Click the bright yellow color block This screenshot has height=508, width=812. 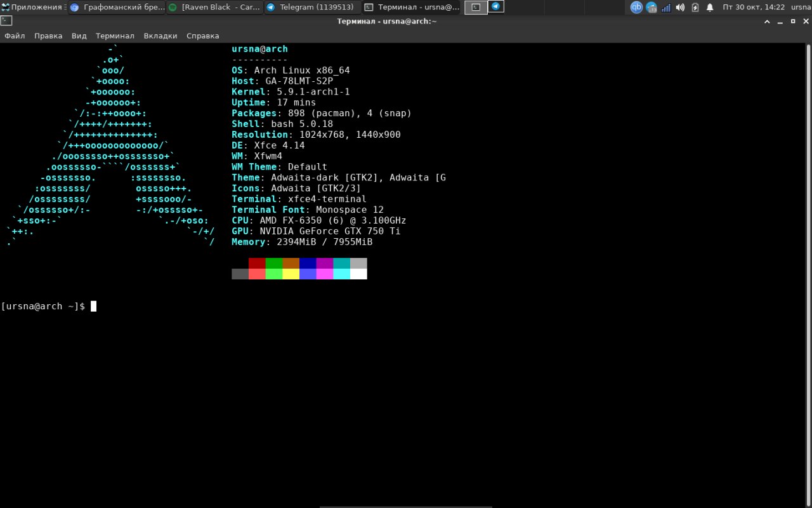pos(291,274)
